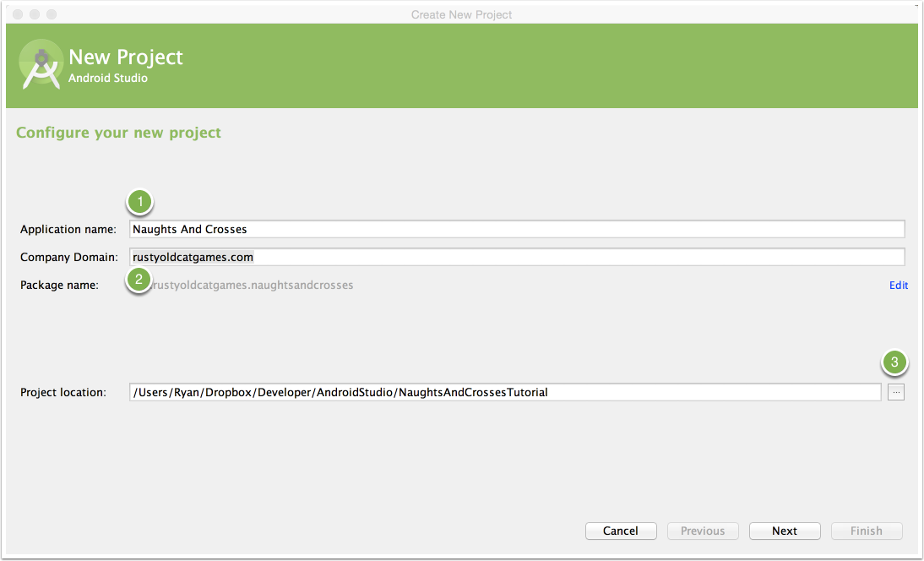The image size is (924, 561).
Task: Click the 'Package name:' label
Action: pyautogui.click(x=59, y=286)
